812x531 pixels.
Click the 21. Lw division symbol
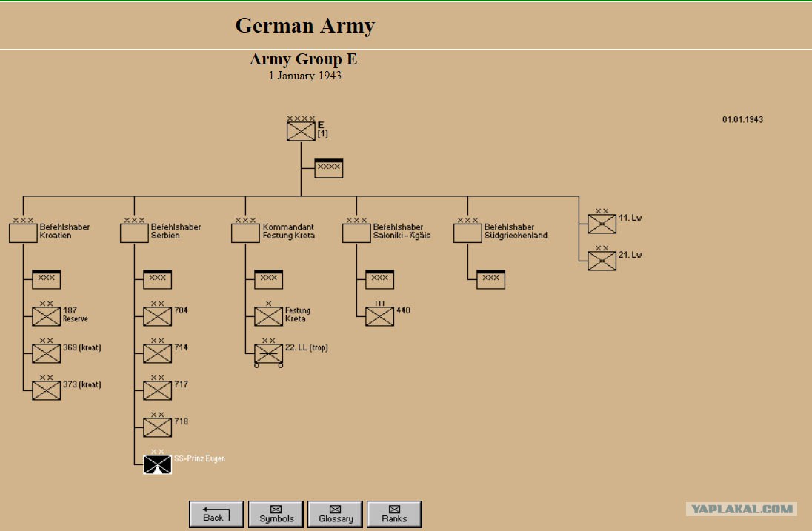coord(602,261)
